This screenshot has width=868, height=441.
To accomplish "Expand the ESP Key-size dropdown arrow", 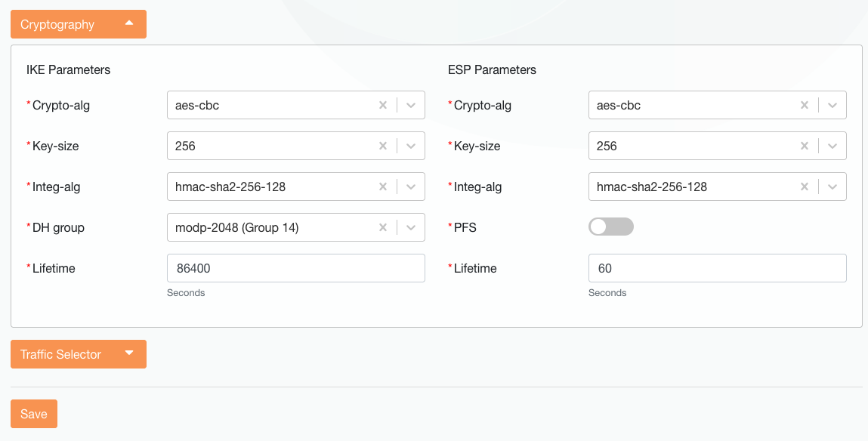I will click(832, 146).
